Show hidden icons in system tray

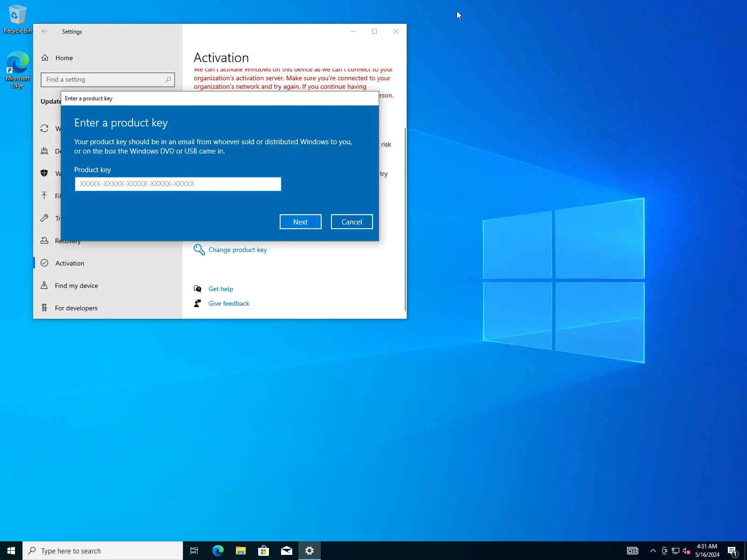653,551
